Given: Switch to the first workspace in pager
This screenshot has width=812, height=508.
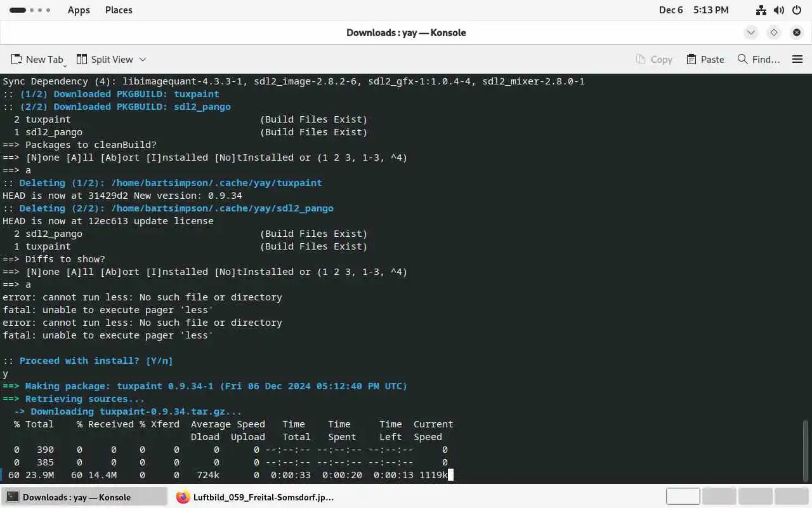Looking at the screenshot, I should tap(683, 497).
